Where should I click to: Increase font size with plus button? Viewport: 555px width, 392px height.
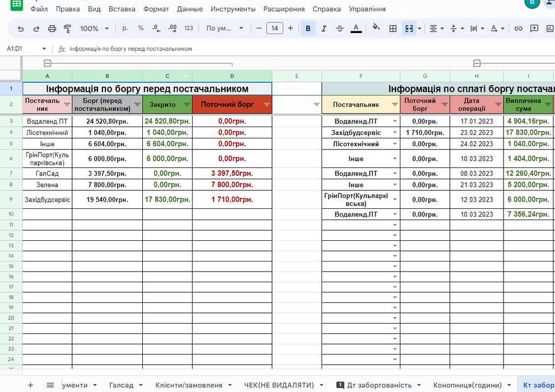coord(290,29)
